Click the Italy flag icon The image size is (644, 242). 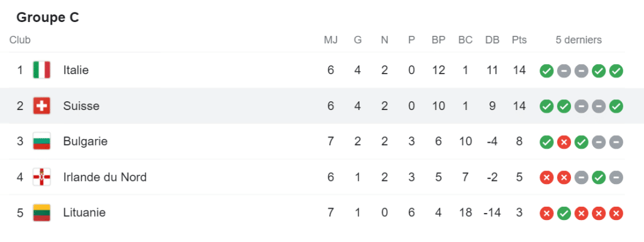[x=42, y=70]
